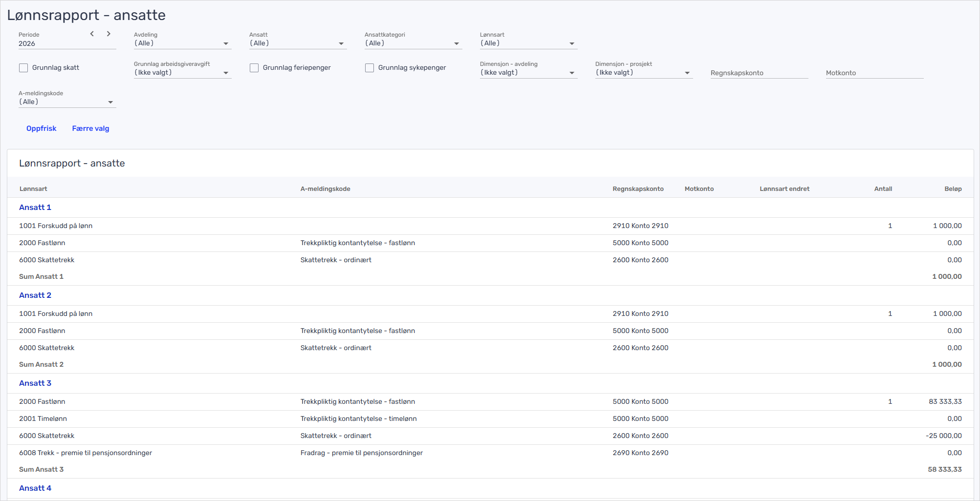Open the Avdeling dropdown
The width and height of the screenshot is (980, 501).
(182, 43)
